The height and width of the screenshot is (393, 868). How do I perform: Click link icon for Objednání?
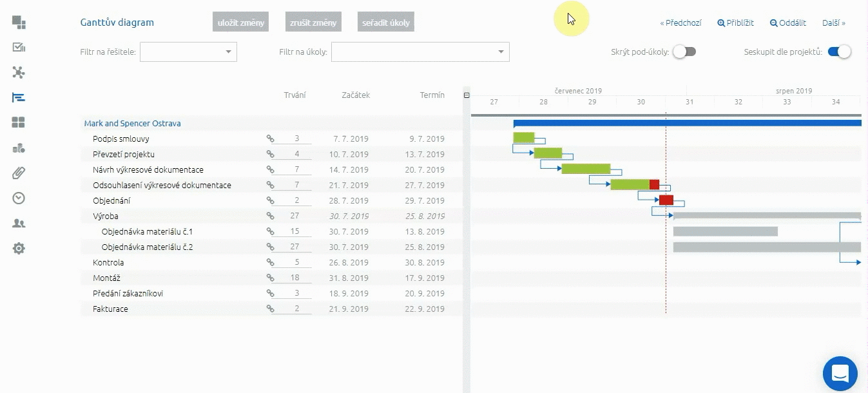pos(271,200)
